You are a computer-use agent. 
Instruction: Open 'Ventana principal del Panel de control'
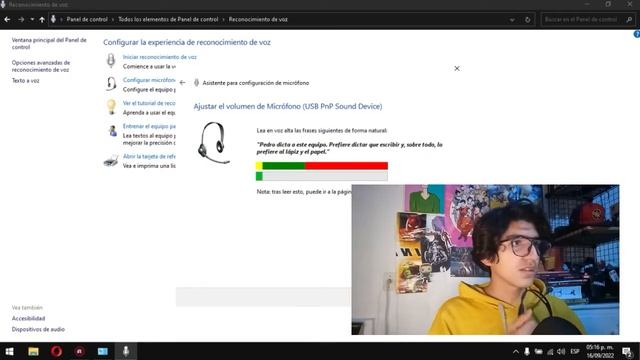click(x=49, y=43)
